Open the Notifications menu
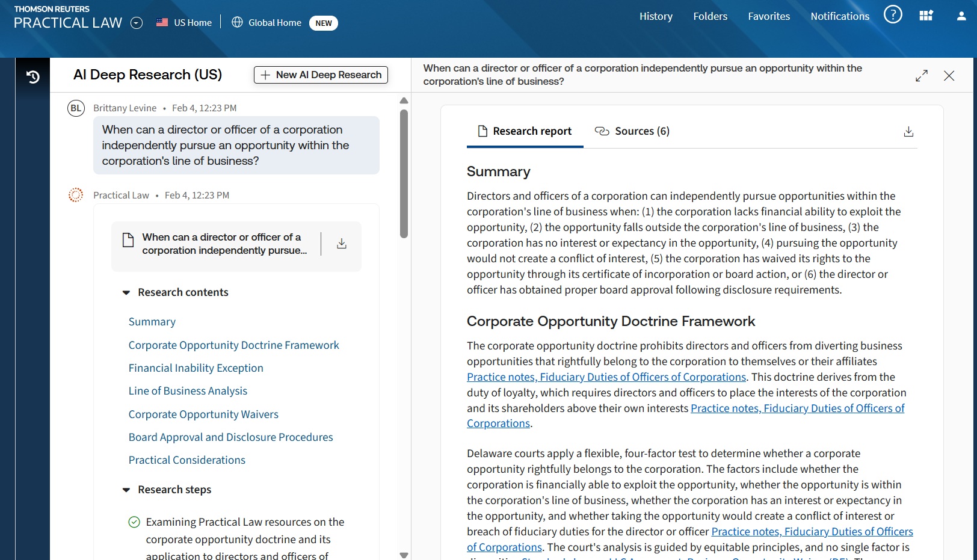Screen dimensions: 977x560 [839, 16]
